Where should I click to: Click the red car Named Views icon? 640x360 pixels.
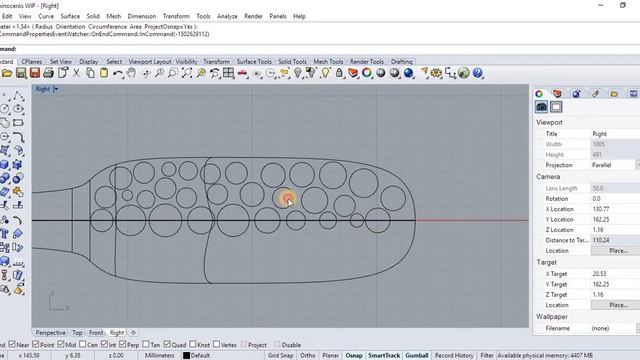point(242,73)
